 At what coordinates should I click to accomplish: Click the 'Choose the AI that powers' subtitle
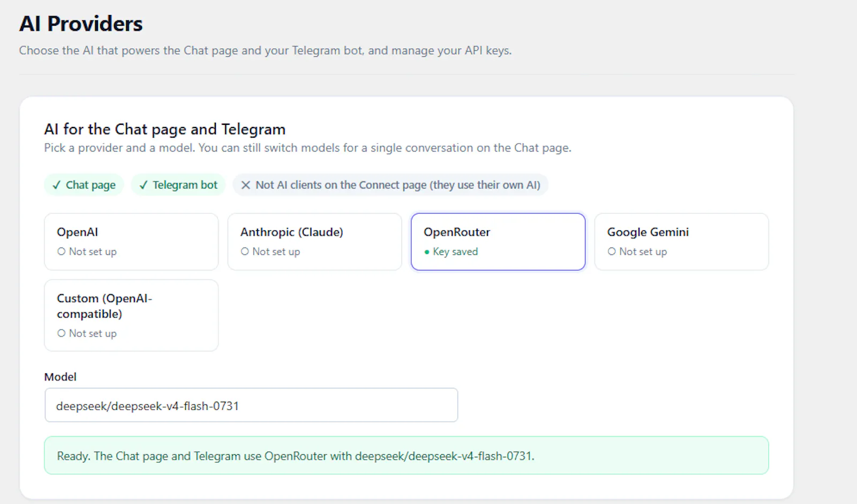pos(266,50)
